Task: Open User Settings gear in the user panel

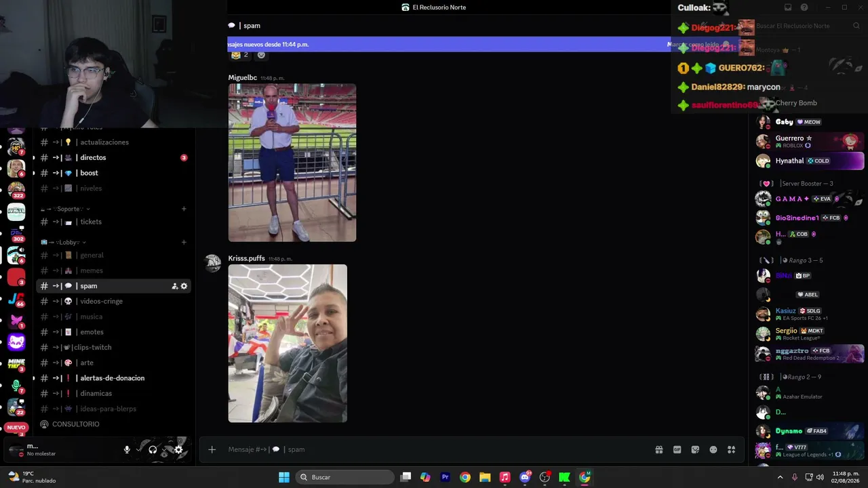Action: pos(178,449)
